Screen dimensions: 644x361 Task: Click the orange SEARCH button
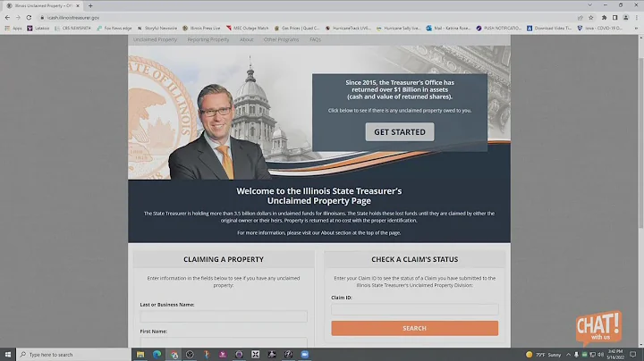coord(415,328)
